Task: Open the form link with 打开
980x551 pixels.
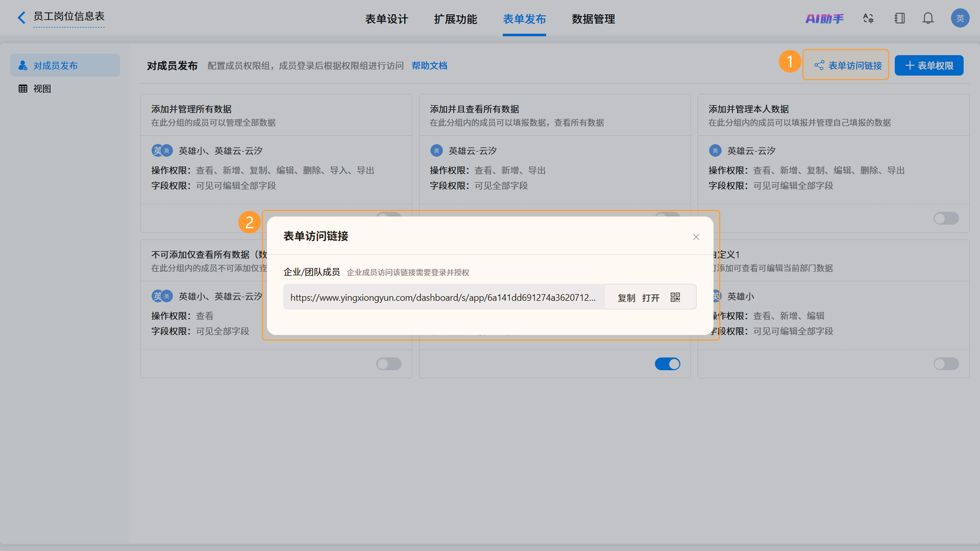Action: [651, 298]
